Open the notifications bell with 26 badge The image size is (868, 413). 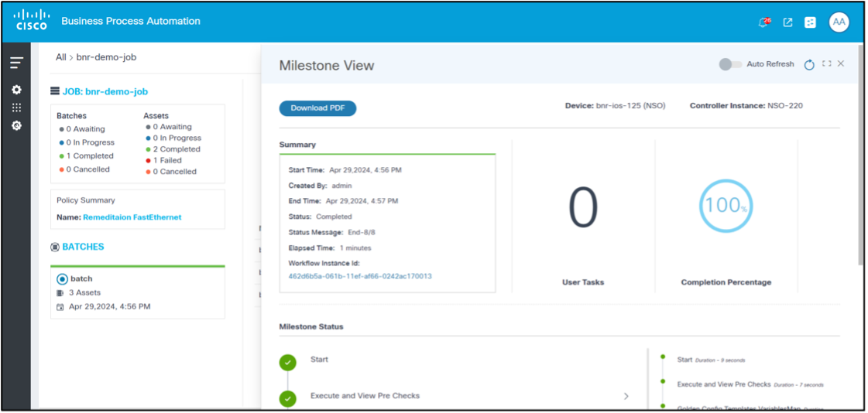764,22
